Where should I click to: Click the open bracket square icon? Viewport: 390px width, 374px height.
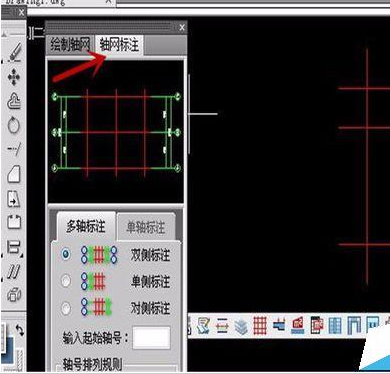(x=14, y=222)
